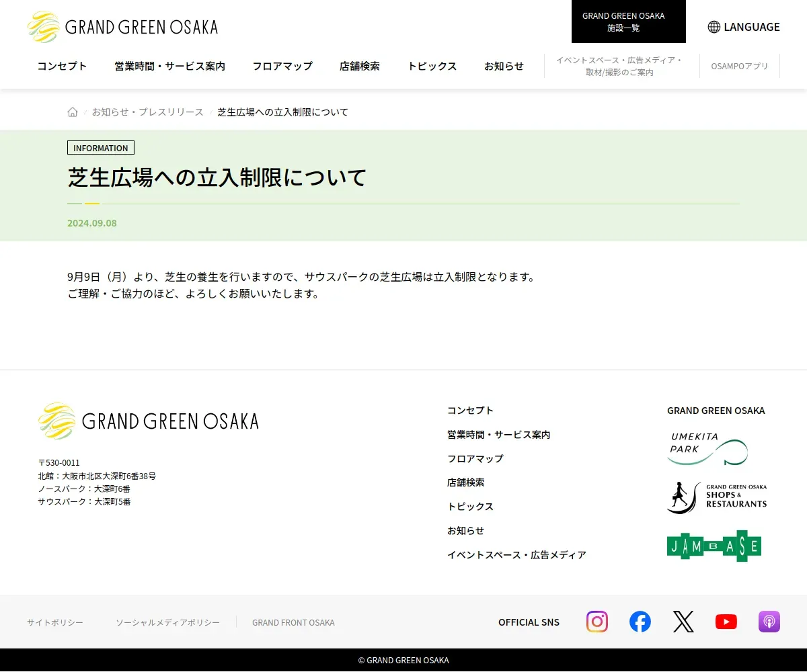Click the footer Grand Green Osaka logo
Viewport: 807px width, 672px height.
tap(148, 421)
